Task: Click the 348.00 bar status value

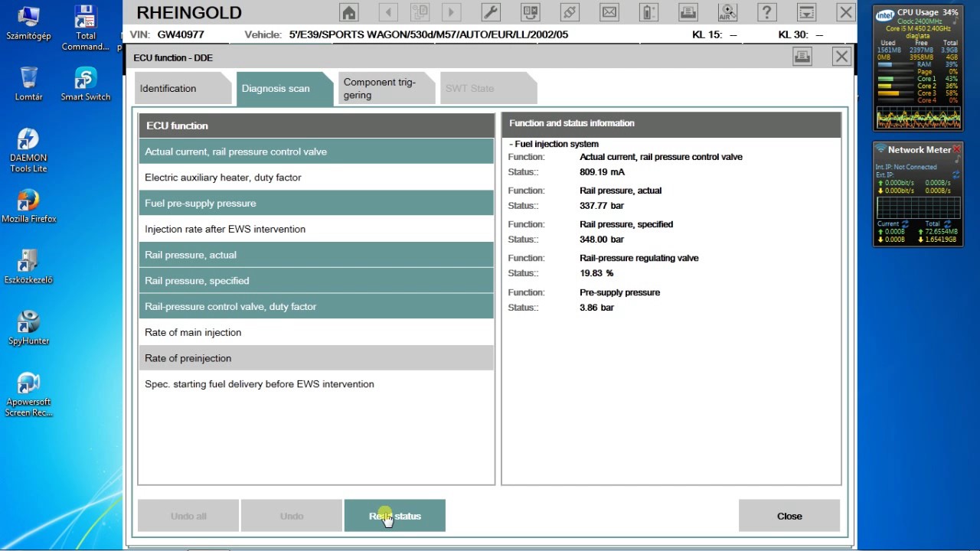Action: [602, 240]
